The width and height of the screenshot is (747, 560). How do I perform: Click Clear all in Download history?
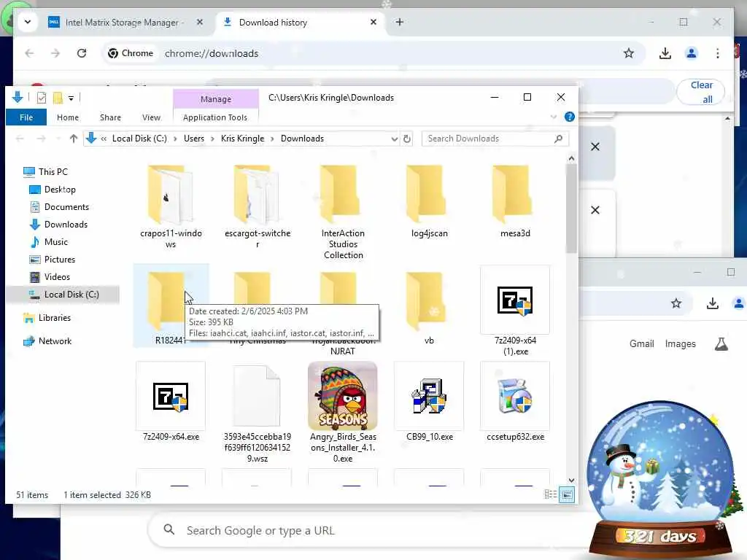tap(701, 92)
